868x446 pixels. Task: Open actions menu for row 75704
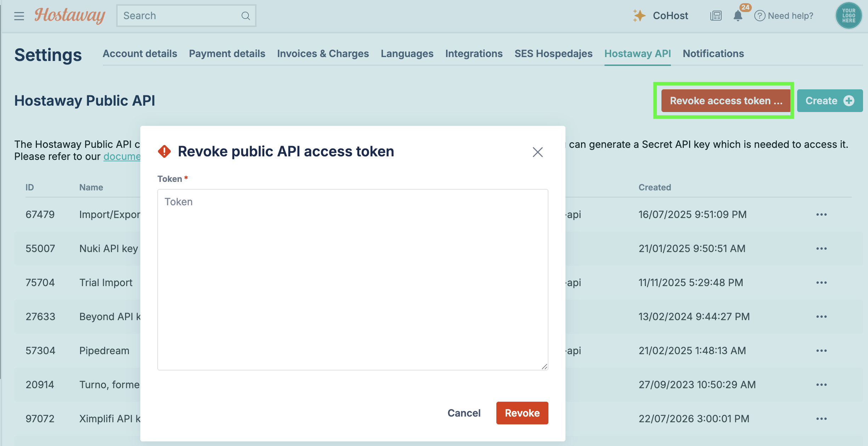tap(822, 283)
